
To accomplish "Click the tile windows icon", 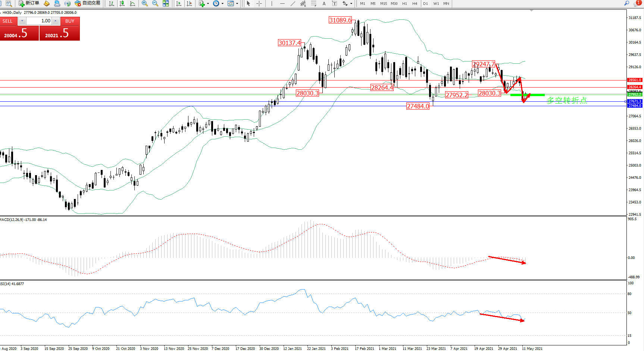I will tap(166, 3).
